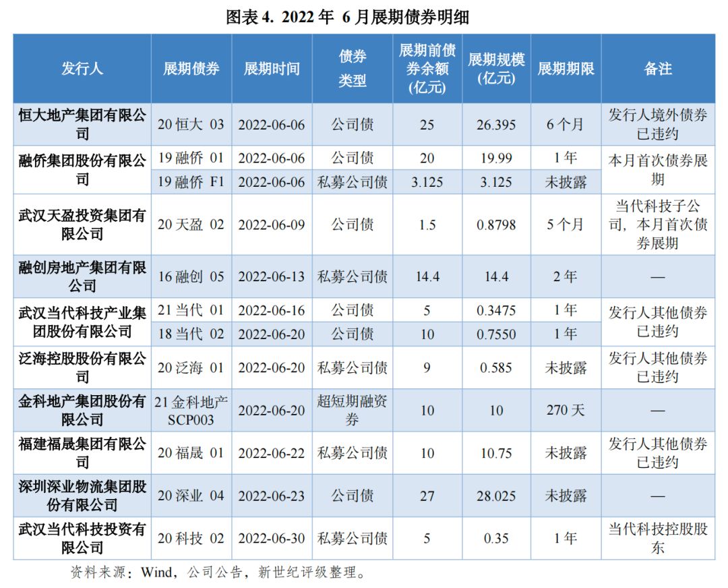Select the 当代科技控股股东 remark cell

[657, 539]
